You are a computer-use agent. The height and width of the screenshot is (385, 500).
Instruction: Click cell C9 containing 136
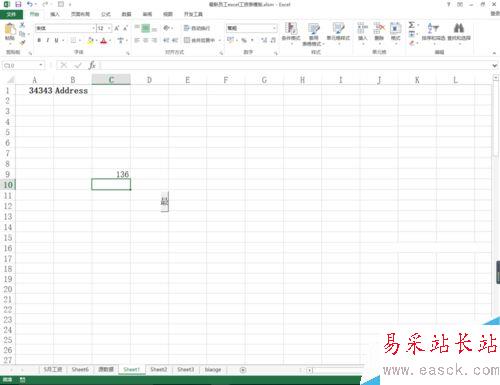[111, 174]
